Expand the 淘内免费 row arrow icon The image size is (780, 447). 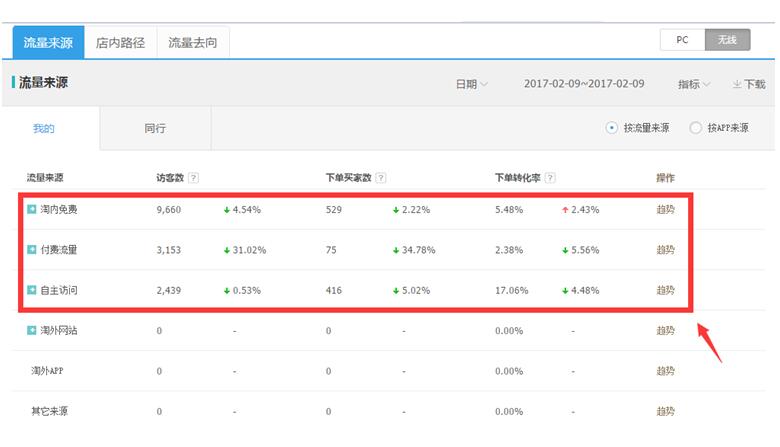click(x=32, y=209)
